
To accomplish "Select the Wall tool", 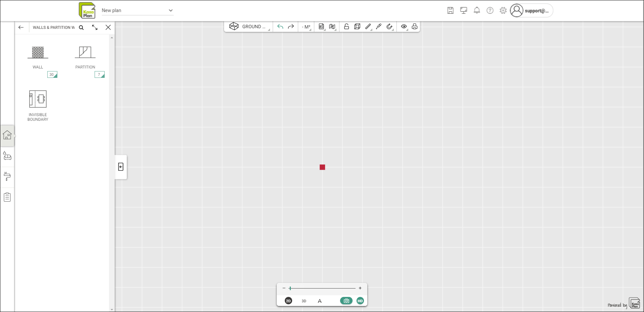I will point(38,57).
